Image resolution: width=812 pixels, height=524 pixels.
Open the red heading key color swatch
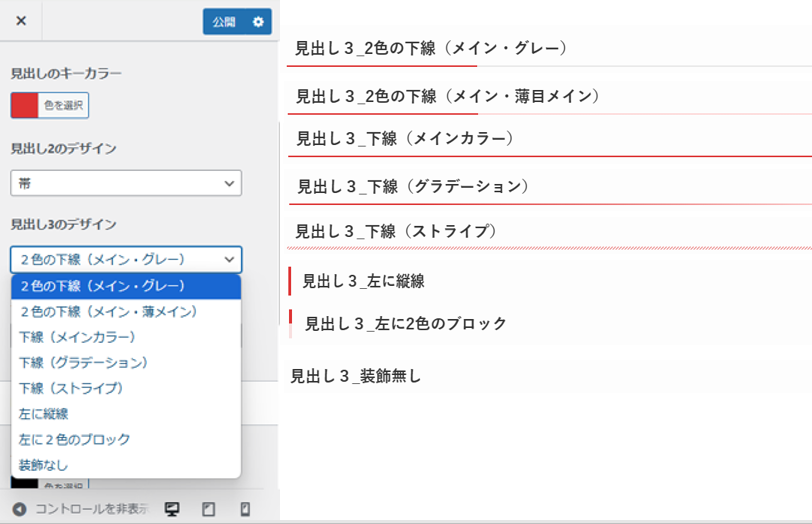tap(24, 105)
